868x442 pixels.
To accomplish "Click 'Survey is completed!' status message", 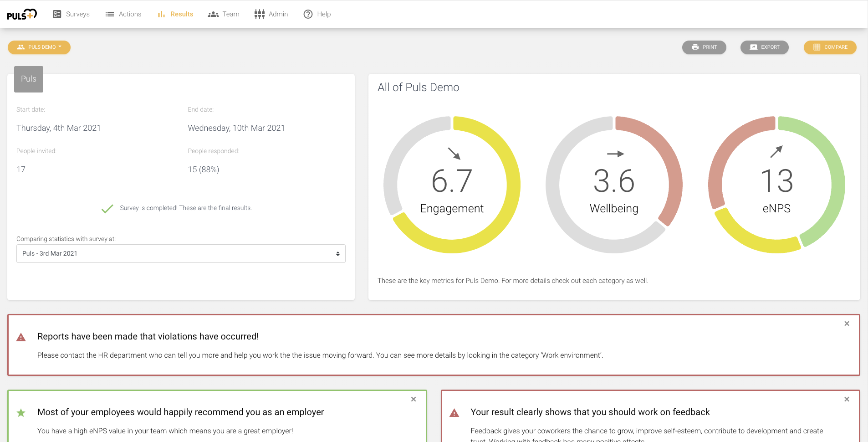I will [x=186, y=208].
